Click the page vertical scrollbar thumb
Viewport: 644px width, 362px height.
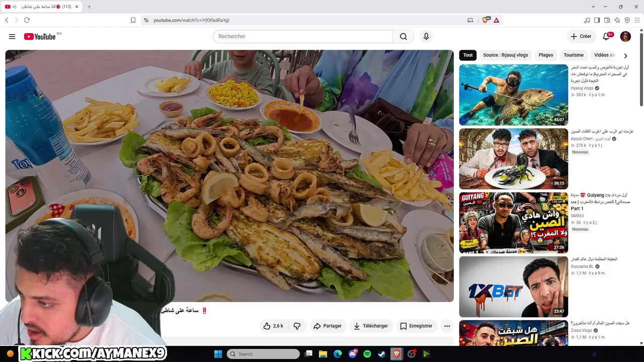(641, 70)
